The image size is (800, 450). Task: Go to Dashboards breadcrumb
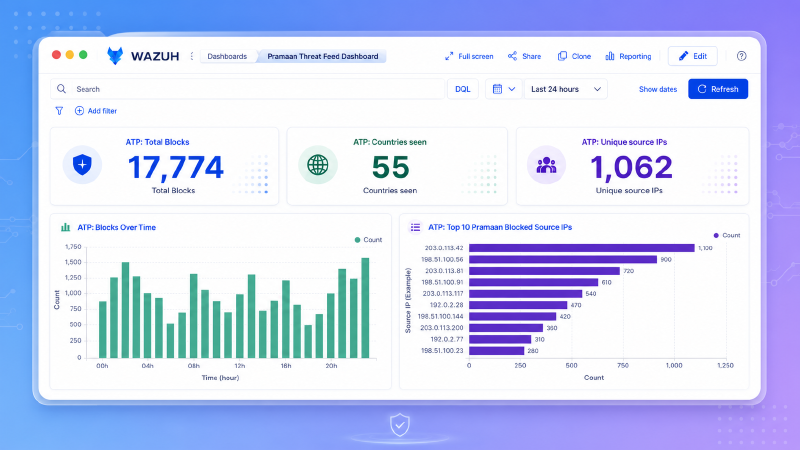tap(227, 56)
